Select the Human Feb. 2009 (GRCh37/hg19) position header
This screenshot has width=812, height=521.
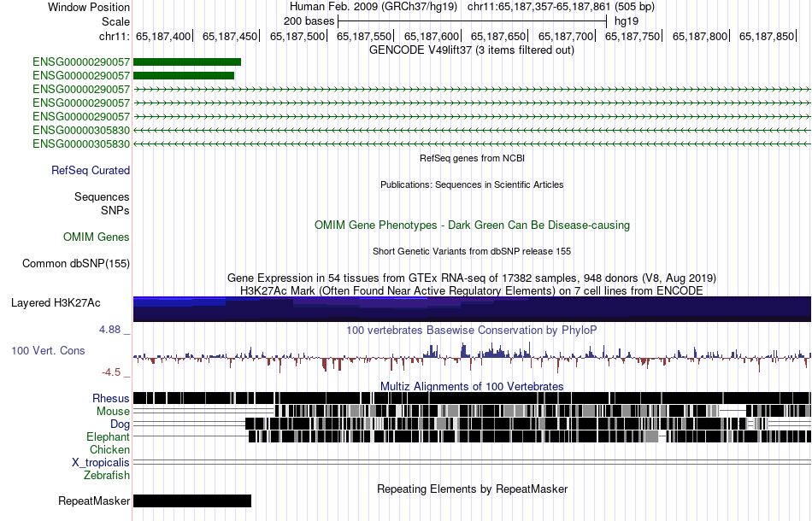coord(374,7)
